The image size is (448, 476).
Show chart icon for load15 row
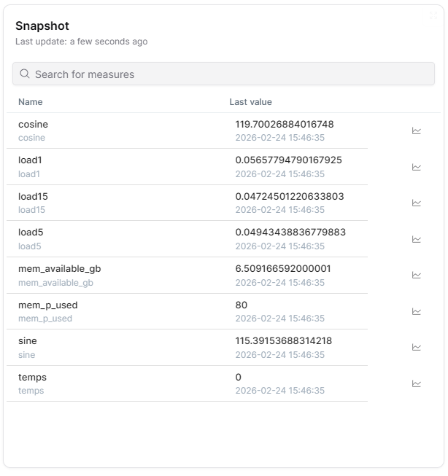[417, 203]
